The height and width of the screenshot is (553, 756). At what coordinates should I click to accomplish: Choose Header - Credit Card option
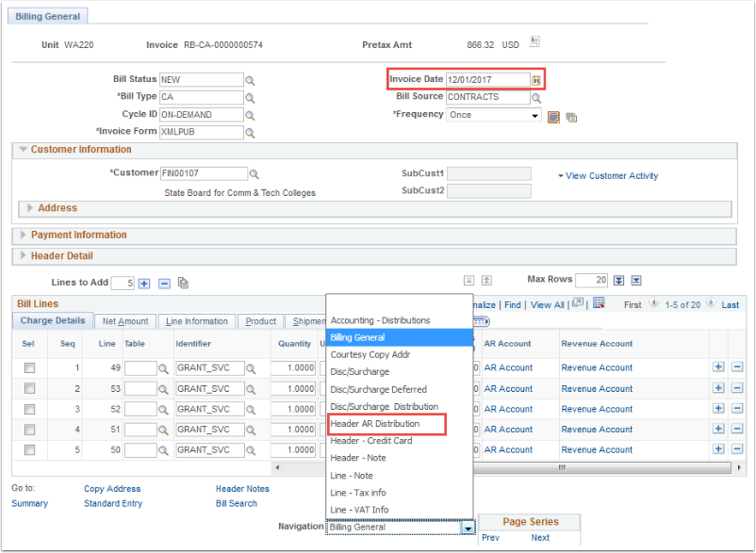[x=370, y=441]
